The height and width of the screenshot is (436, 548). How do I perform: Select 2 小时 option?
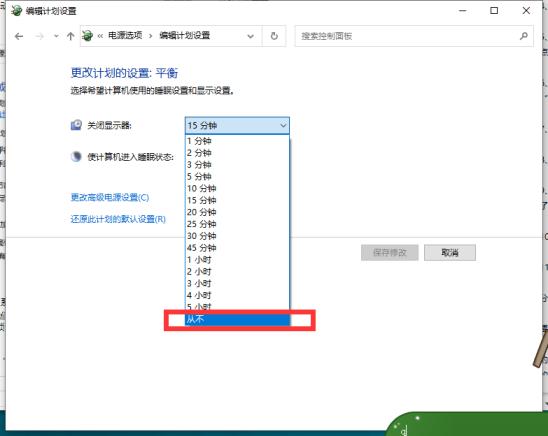(237, 272)
